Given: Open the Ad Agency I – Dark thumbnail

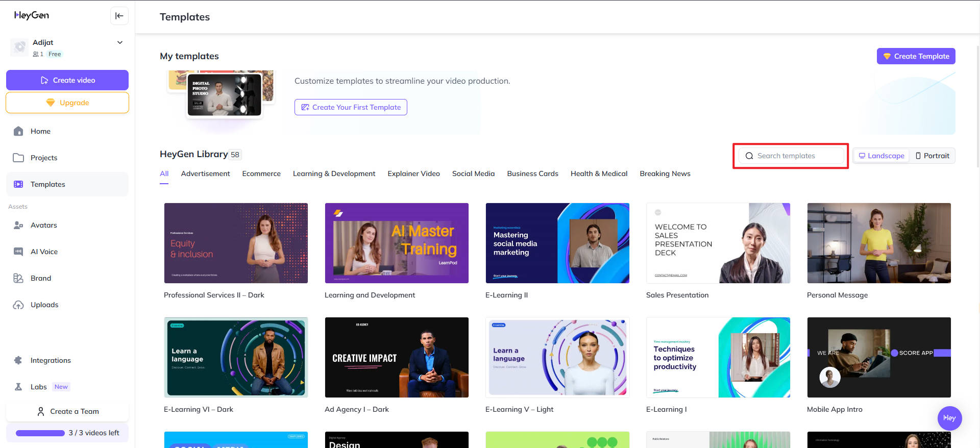Looking at the screenshot, I should tap(397, 357).
